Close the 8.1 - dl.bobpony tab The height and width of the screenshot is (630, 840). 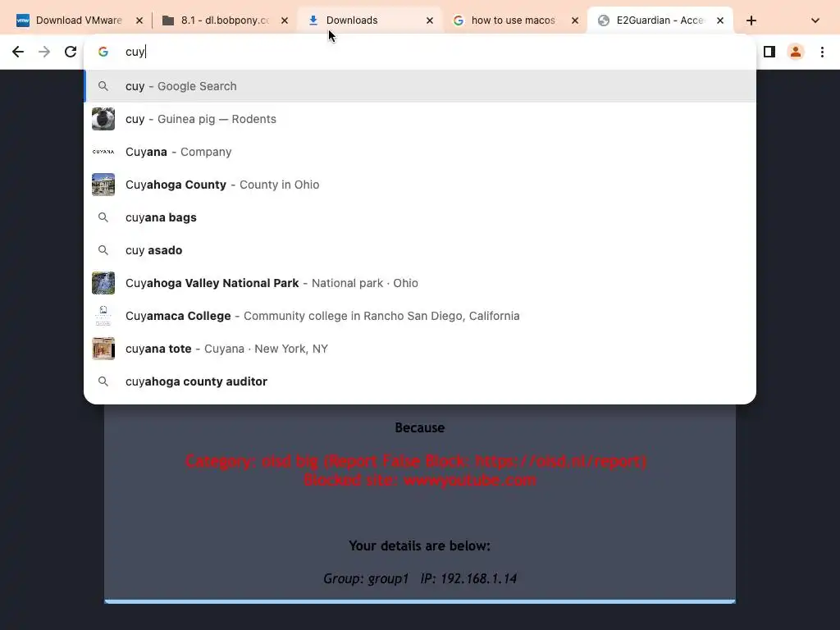pyautogui.click(x=285, y=21)
